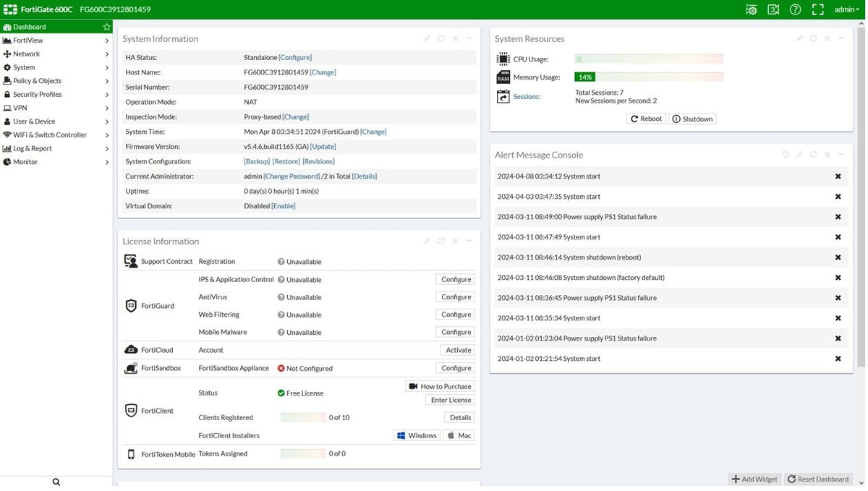Refresh the System Information widget

point(441,38)
